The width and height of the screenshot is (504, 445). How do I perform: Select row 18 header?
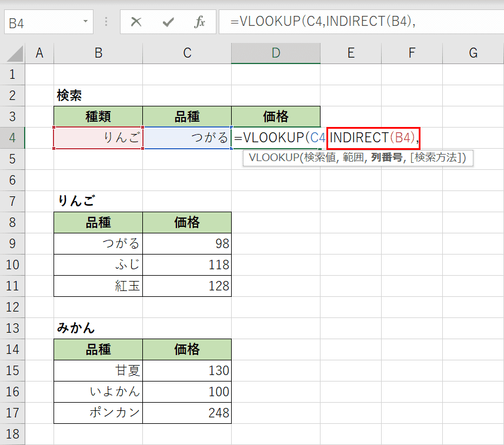coord(12,434)
